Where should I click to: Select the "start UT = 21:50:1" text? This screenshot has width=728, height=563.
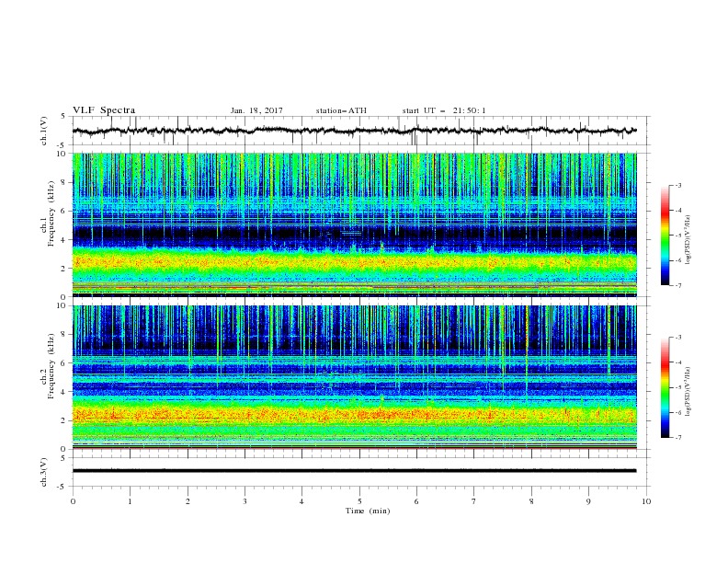point(444,110)
